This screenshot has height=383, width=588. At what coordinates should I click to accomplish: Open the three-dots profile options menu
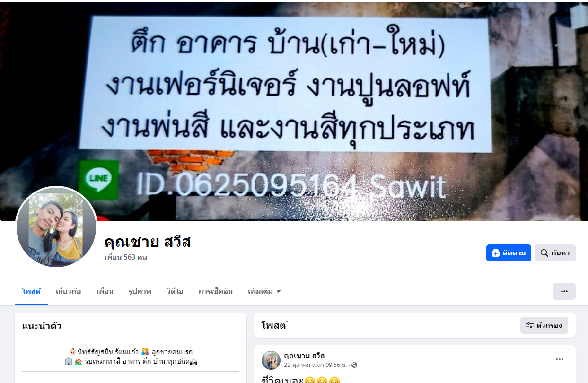pos(564,291)
